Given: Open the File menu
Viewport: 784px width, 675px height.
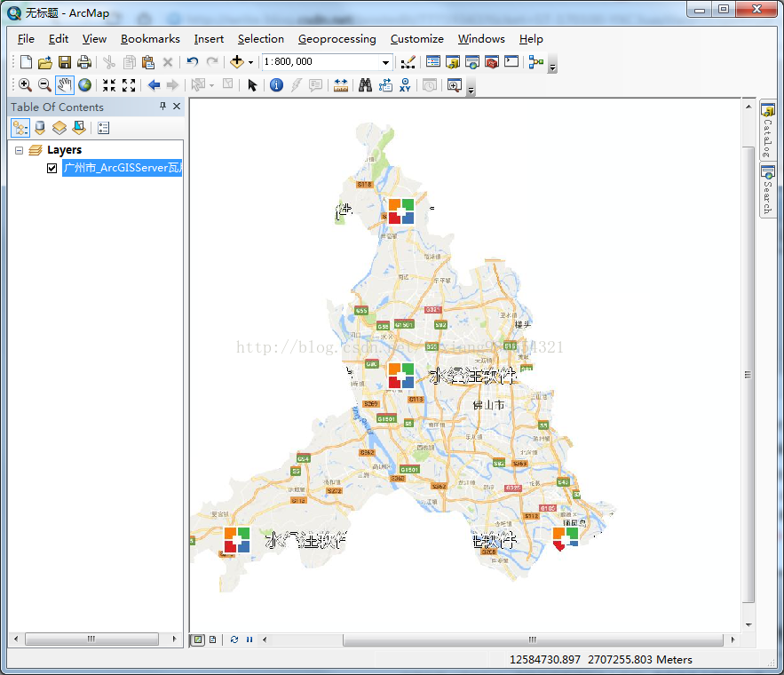Looking at the screenshot, I should tap(26, 39).
